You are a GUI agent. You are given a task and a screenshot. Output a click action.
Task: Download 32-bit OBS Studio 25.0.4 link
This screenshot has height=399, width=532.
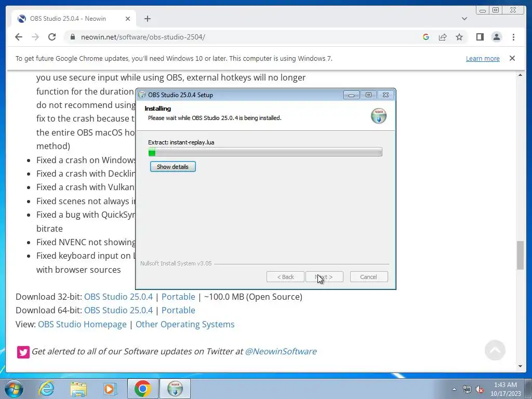pos(118,297)
